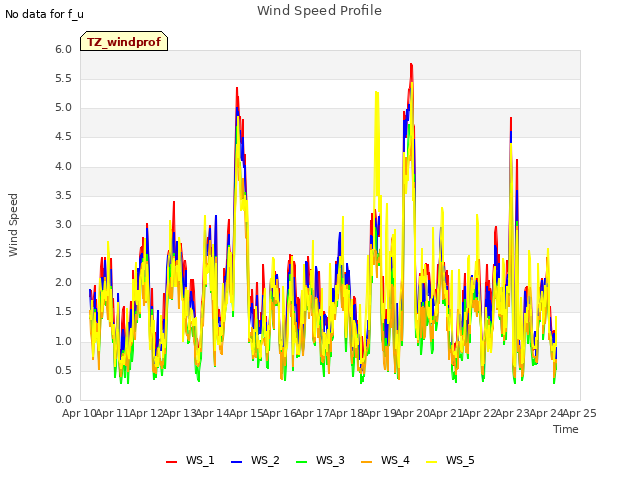Click the Wind Speed y-axis label
This screenshot has width=640, height=480.
[x=13, y=225]
